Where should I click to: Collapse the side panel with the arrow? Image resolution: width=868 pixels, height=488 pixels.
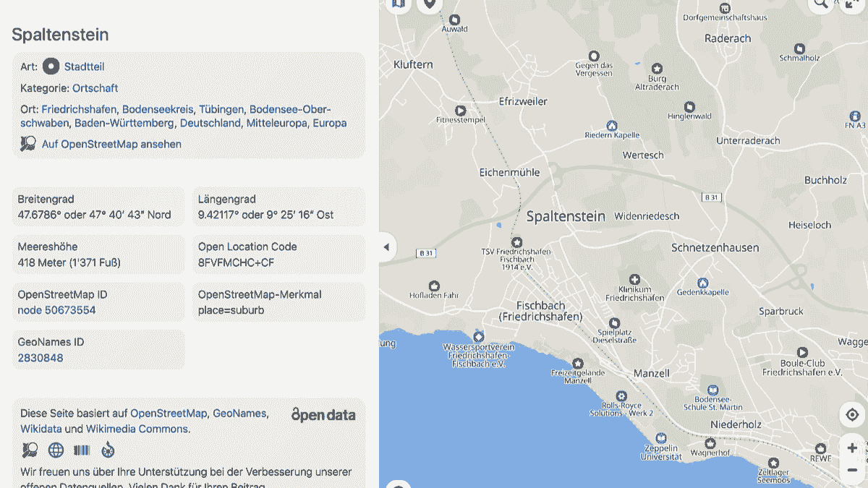pos(386,247)
